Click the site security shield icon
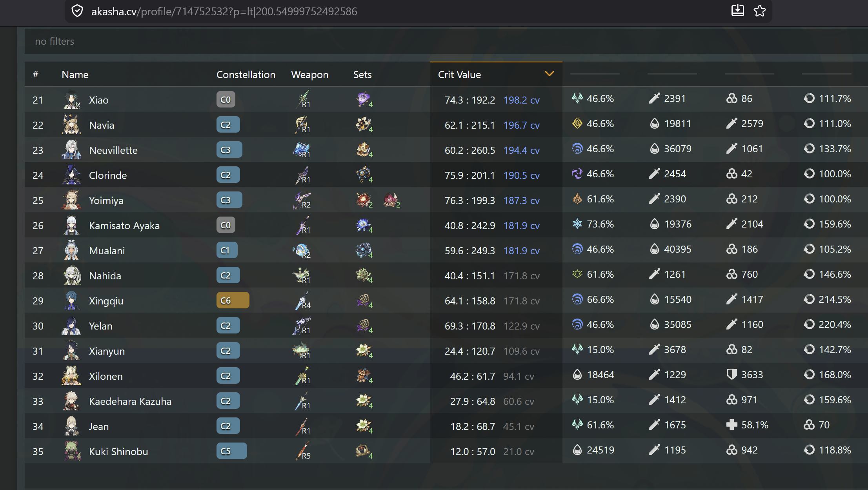This screenshot has height=490, width=868. click(77, 11)
